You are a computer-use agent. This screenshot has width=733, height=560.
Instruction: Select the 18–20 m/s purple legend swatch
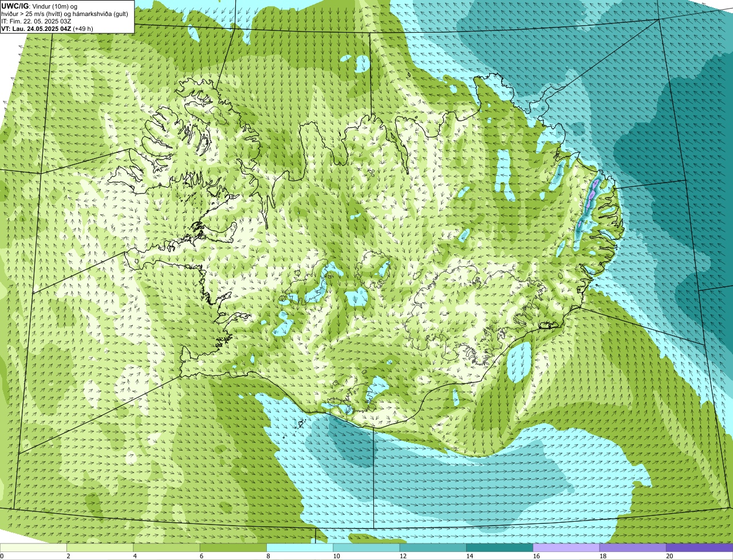[x=632, y=547]
